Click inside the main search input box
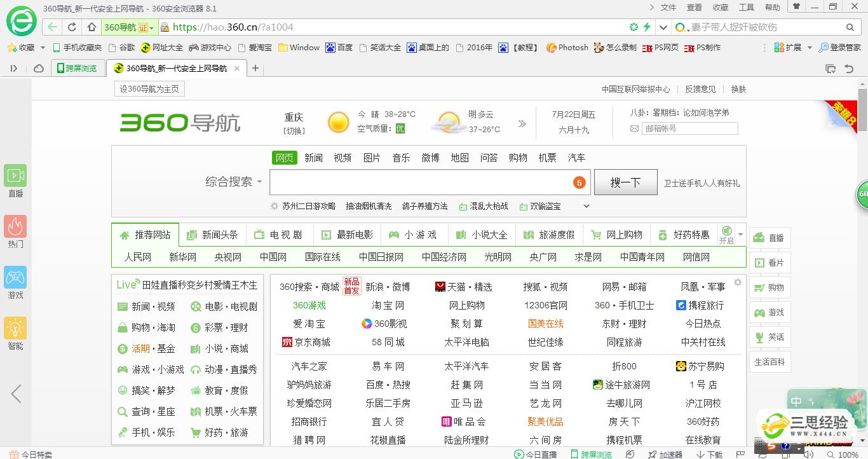Viewport: 868px width, 459px height. tap(419, 182)
